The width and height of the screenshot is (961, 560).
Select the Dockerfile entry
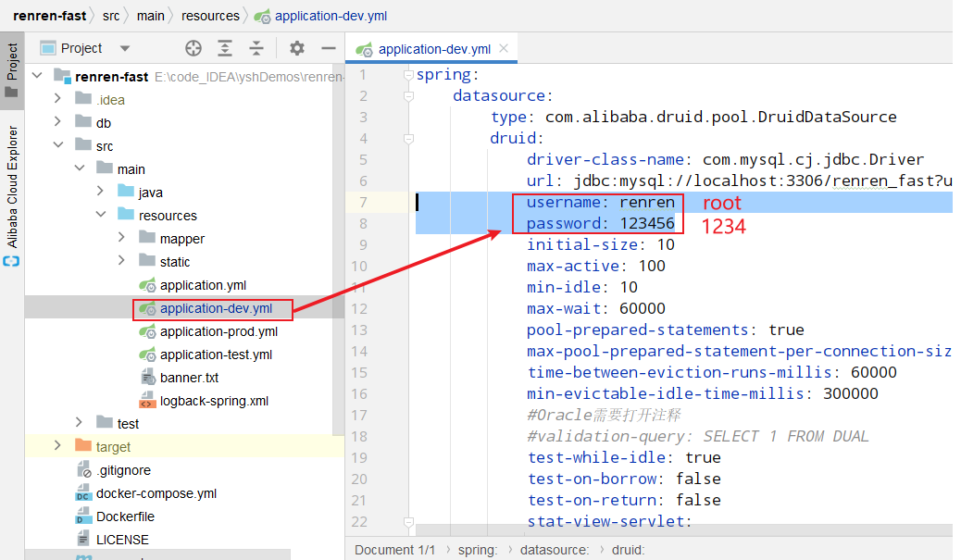click(x=125, y=516)
